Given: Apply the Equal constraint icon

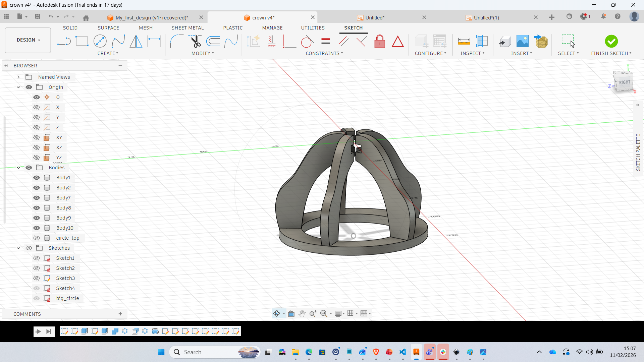Looking at the screenshot, I should (325, 42).
